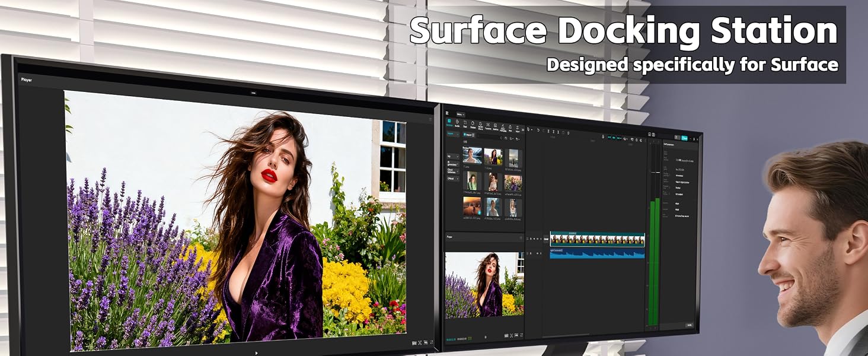Open the Audio tab in top toolbar
Image resolution: width=868 pixels, height=356 pixels.
tap(457, 123)
